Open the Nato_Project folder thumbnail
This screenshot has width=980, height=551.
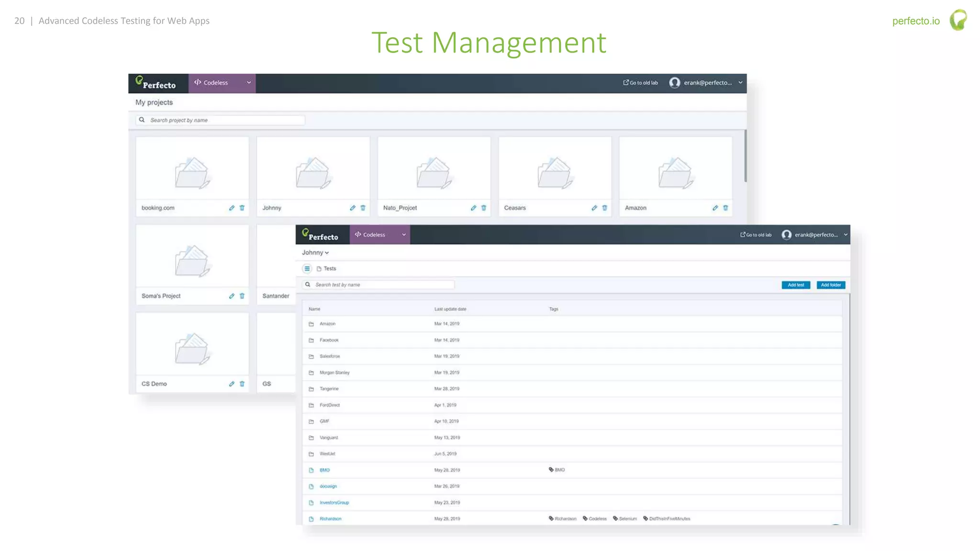[x=434, y=168]
